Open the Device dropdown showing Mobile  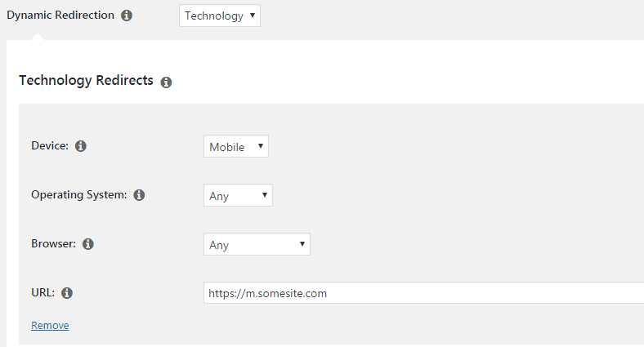(x=235, y=147)
